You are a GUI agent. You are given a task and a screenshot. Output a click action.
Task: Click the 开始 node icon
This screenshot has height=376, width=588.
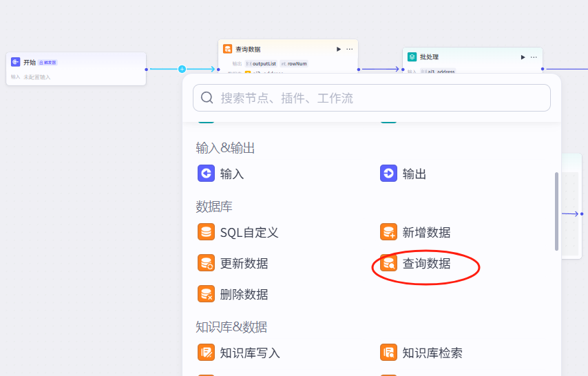tap(15, 62)
